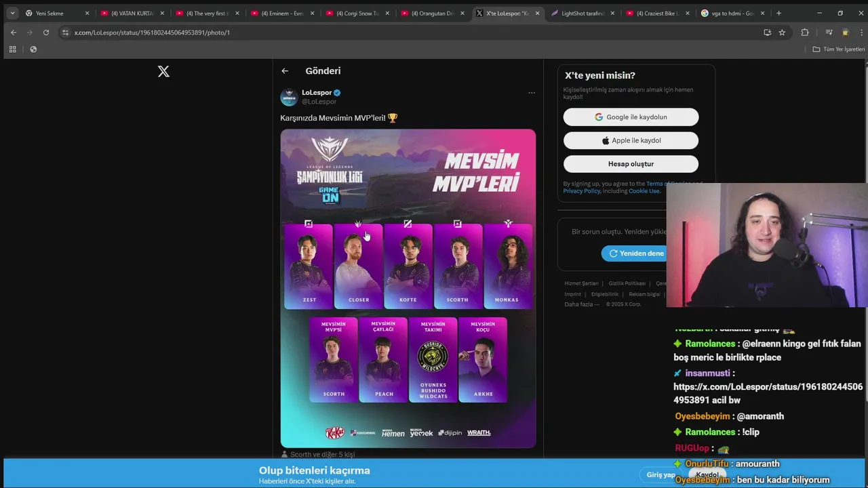Screen dimensions: 868x488
Task: Open a new browser tab with plus
Action: pos(778,13)
